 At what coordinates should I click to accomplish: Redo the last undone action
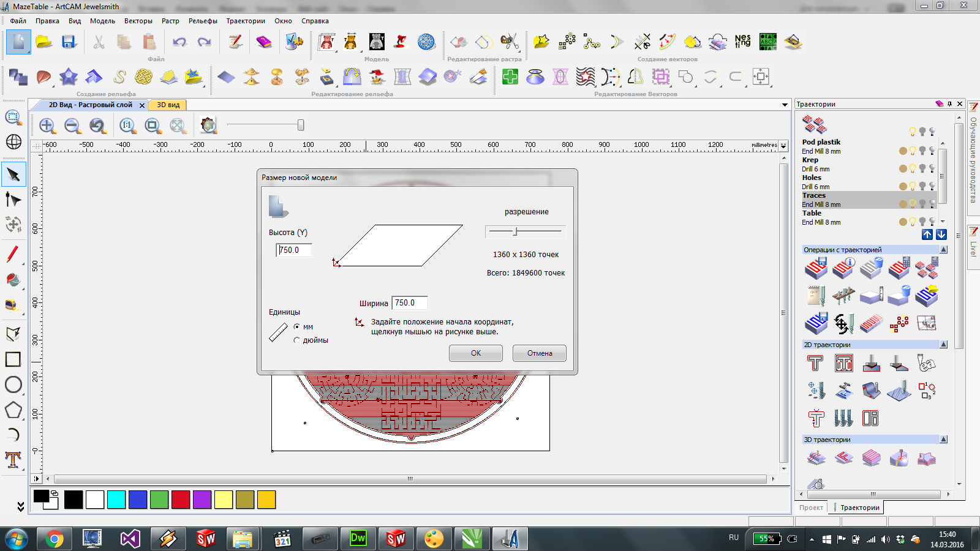tap(205, 42)
